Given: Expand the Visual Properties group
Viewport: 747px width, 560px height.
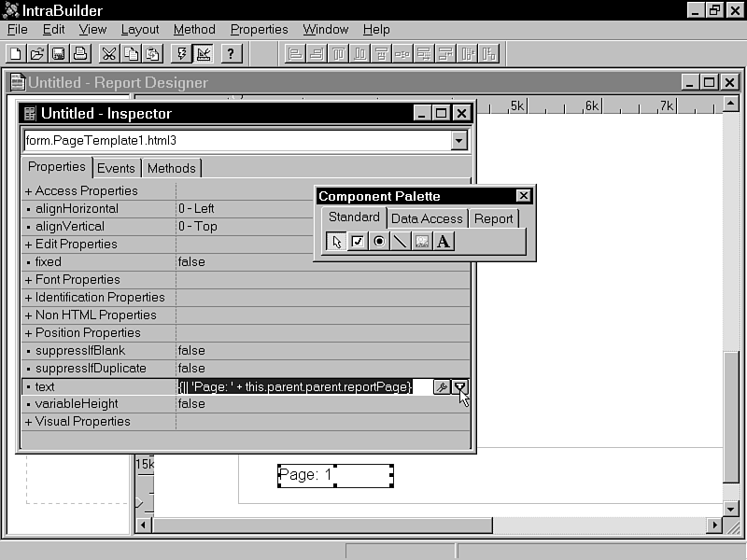Looking at the screenshot, I should (29, 422).
